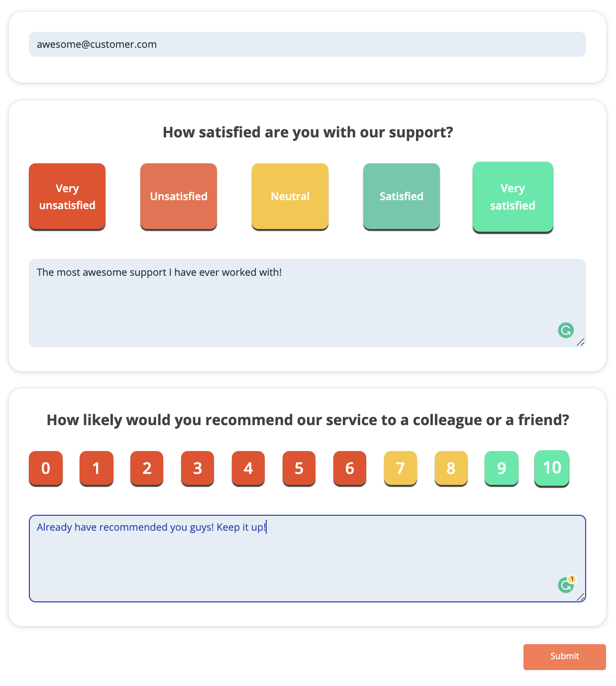Choose the Unsatisfied rating option
Image resolution: width=616 pixels, height=686 pixels.
(x=179, y=197)
